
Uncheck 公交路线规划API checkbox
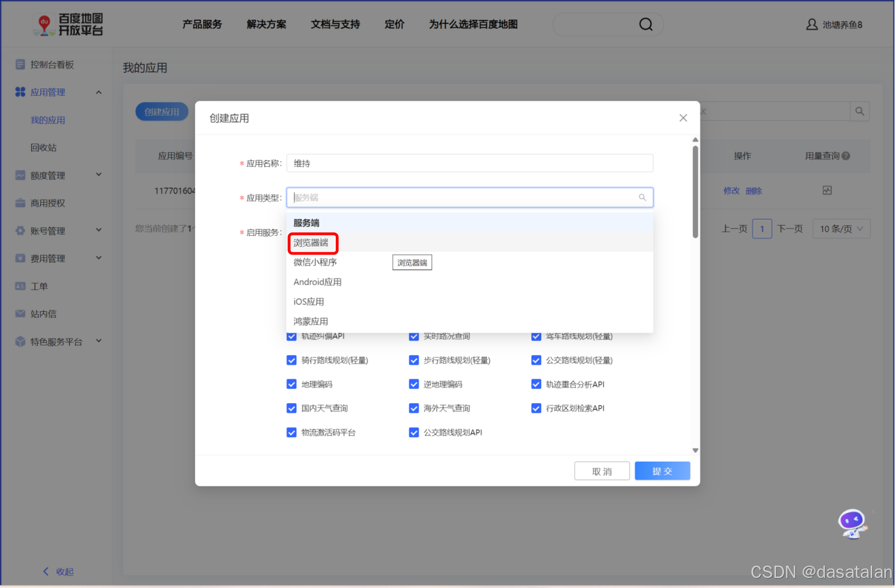pyautogui.click(x=414, y=432)
